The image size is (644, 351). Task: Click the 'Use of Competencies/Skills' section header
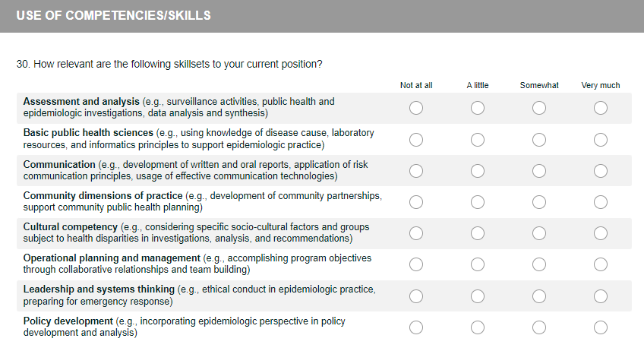(x=113, y=15)
